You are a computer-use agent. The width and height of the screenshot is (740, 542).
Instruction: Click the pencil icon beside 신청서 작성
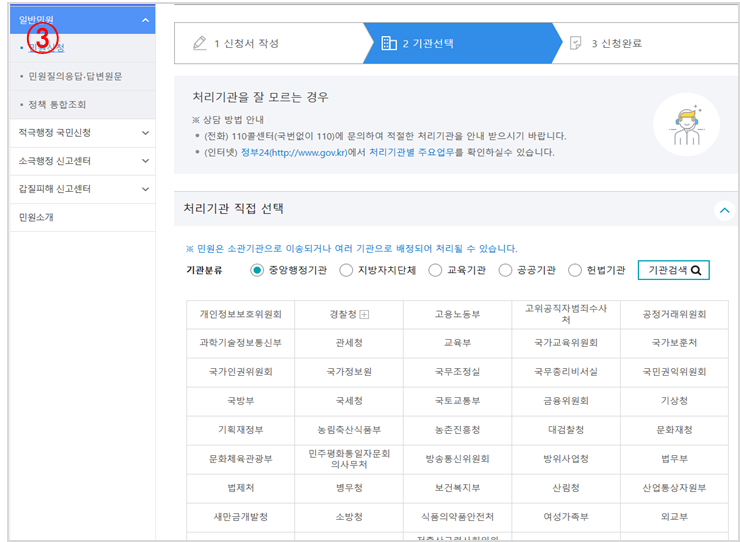[200, 43]
